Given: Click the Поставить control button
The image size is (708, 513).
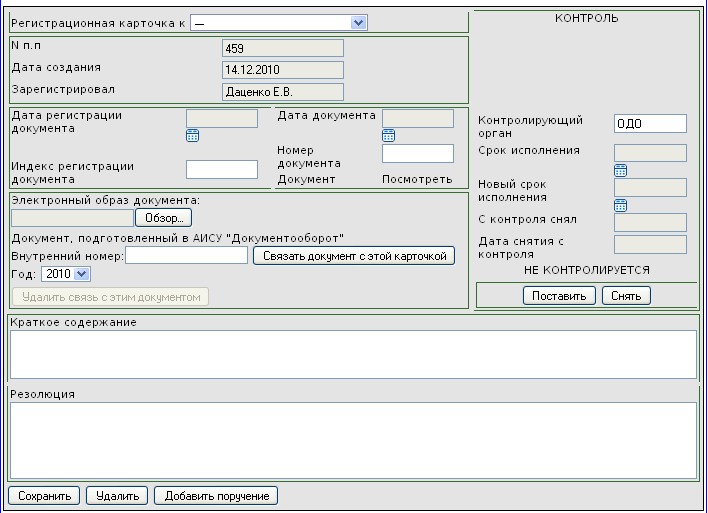Looking at the screenshot, I should pos(559,296).
